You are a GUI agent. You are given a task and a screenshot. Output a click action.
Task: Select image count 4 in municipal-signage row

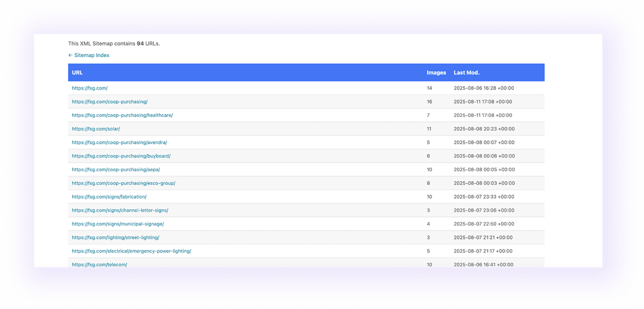click(x=428, y=224)
